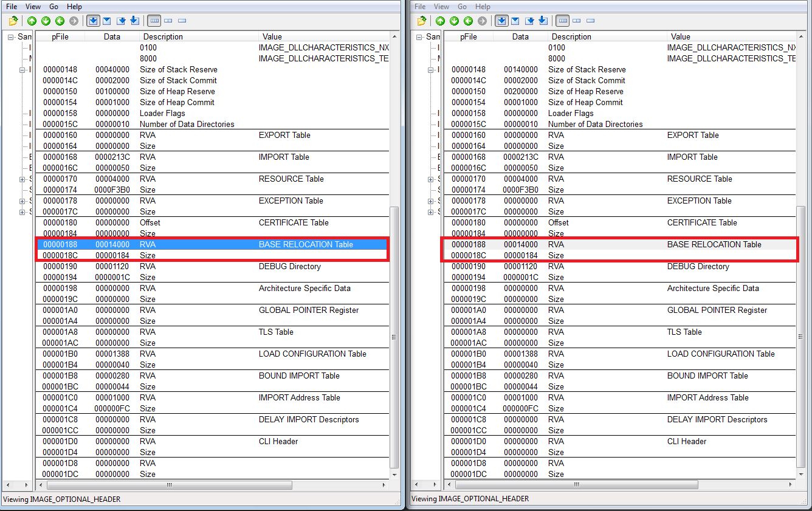Screen dimensions: 812x511
Task: Toggle the last small view button in right toolbar
Action: tap(590, 20)
